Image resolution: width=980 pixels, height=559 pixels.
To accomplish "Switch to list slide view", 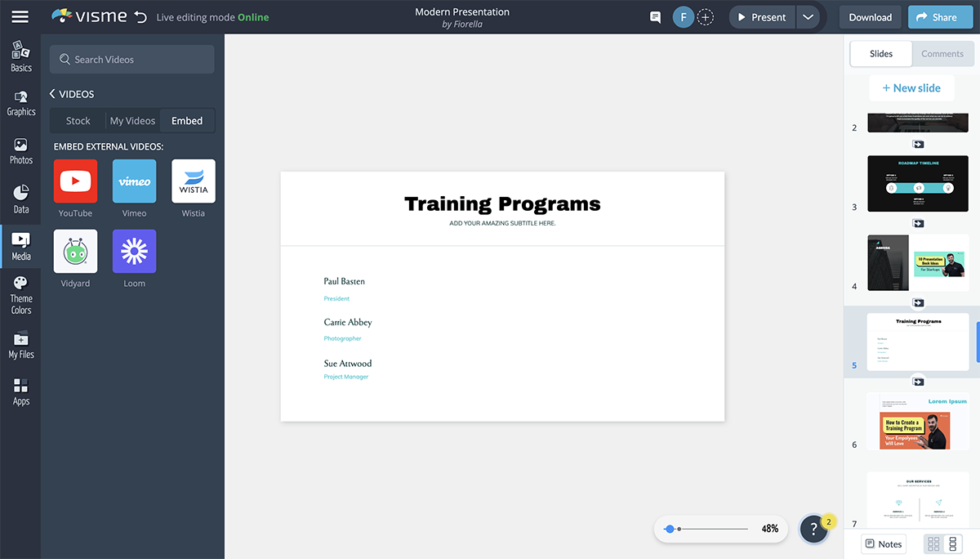I will coord(952,544).
